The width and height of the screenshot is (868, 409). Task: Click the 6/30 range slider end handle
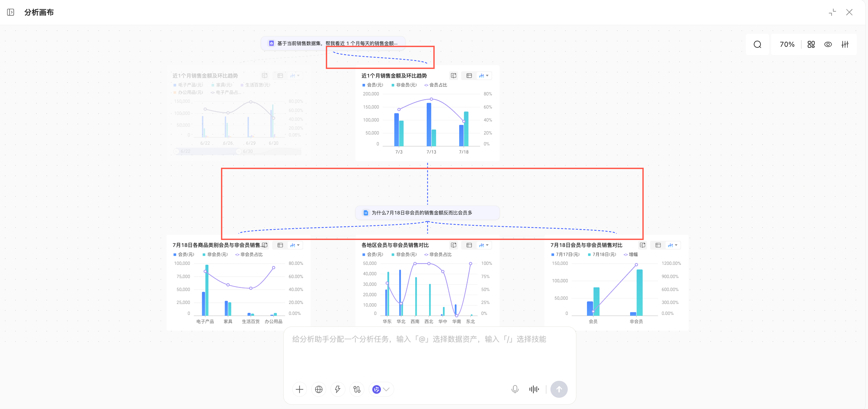[238, 151]
